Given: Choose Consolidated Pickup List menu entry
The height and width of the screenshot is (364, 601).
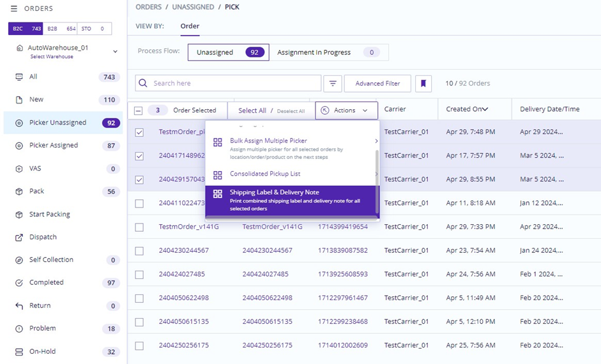Looking at the screenshot, I should [292, 174].
